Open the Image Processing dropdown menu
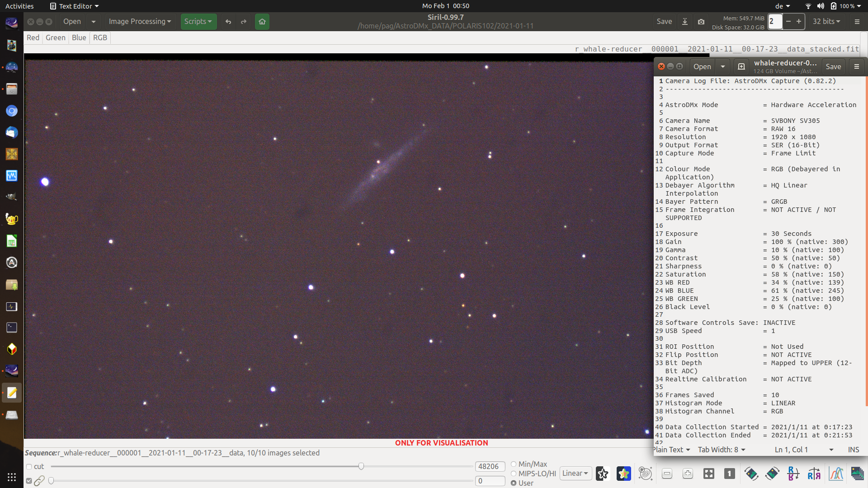The height and width of the screenshot is (488, 868). pos(140,22)
